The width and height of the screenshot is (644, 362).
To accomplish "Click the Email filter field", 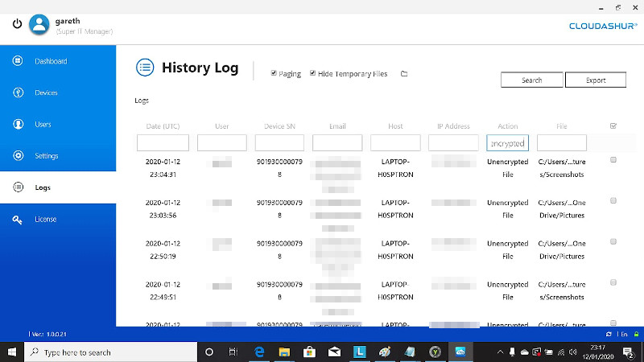I will coord(337,143).
